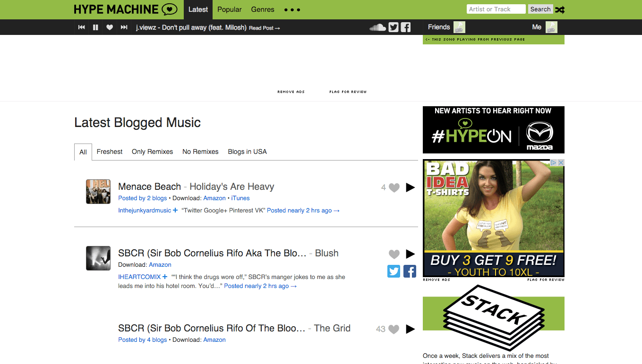Screen dimensions: 642x364
Task: Open iTunes download for Menace Beach
Action: [x=240, y=198]
